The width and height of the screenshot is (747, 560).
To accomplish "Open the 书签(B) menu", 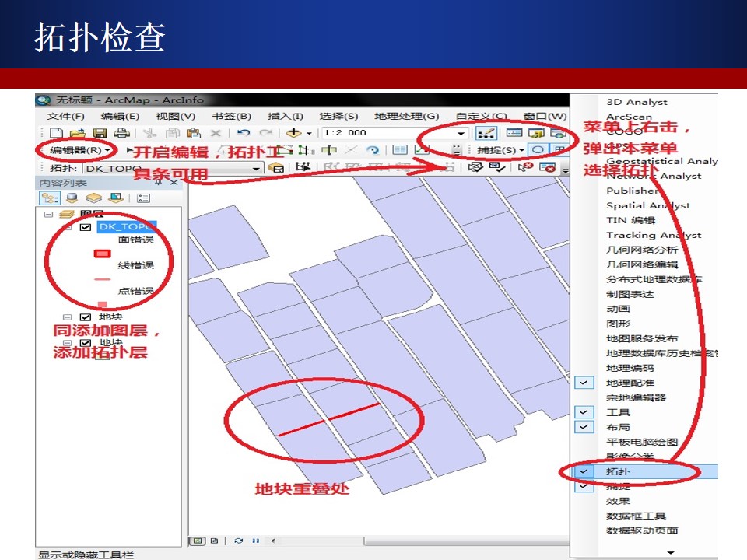I will tap(232, 116).
